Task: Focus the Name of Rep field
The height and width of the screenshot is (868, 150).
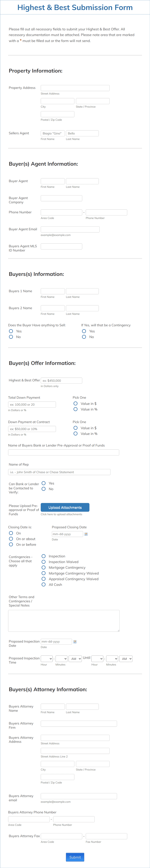Action: tap(59, 472)
